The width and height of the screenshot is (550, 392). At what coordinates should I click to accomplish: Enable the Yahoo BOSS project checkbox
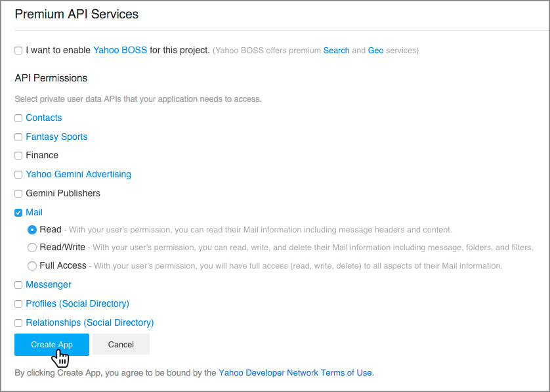pos(18,51)
